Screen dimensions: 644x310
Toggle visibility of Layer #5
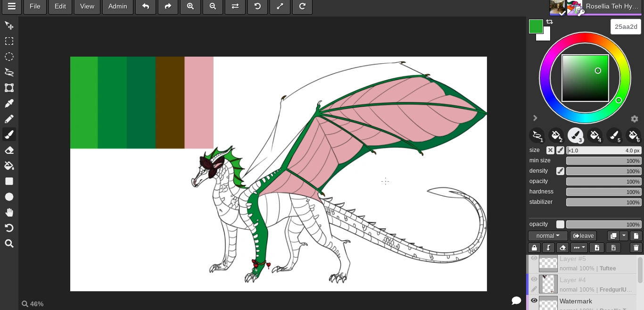coord(534,258)
